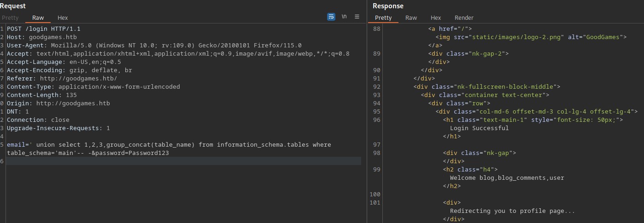Click 'Redirecting you to profile page...' text
The width and height of the screenshot is (644, 223).
[513, 211]
